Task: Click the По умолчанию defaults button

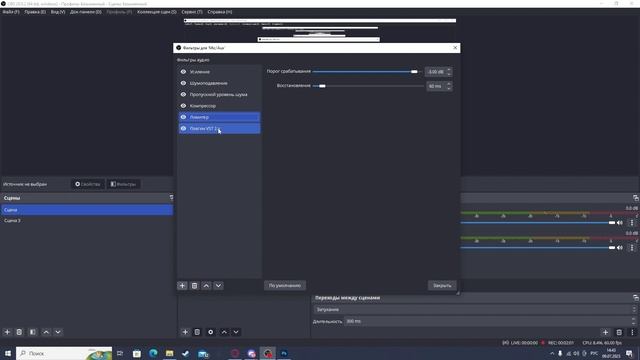Action: [285, 286]
